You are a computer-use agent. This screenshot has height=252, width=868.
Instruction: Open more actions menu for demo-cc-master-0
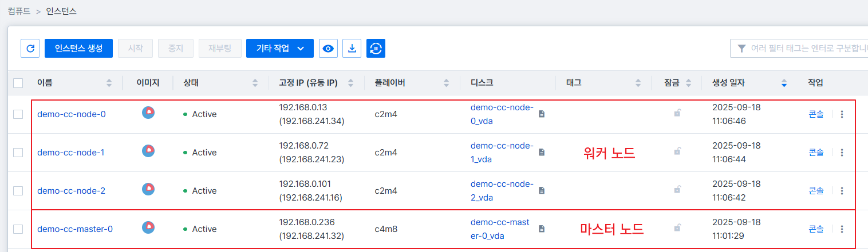pyautogui.click(x=841, y=229)
